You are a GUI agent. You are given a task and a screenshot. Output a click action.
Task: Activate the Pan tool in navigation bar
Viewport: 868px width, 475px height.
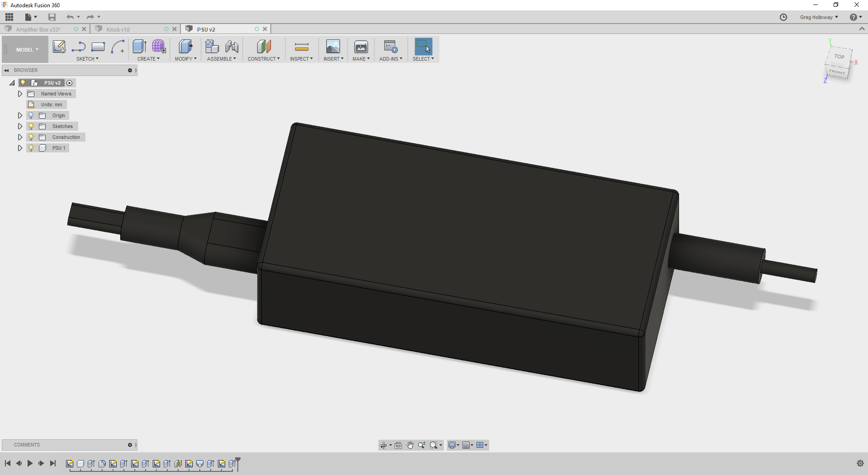point(410,445)
